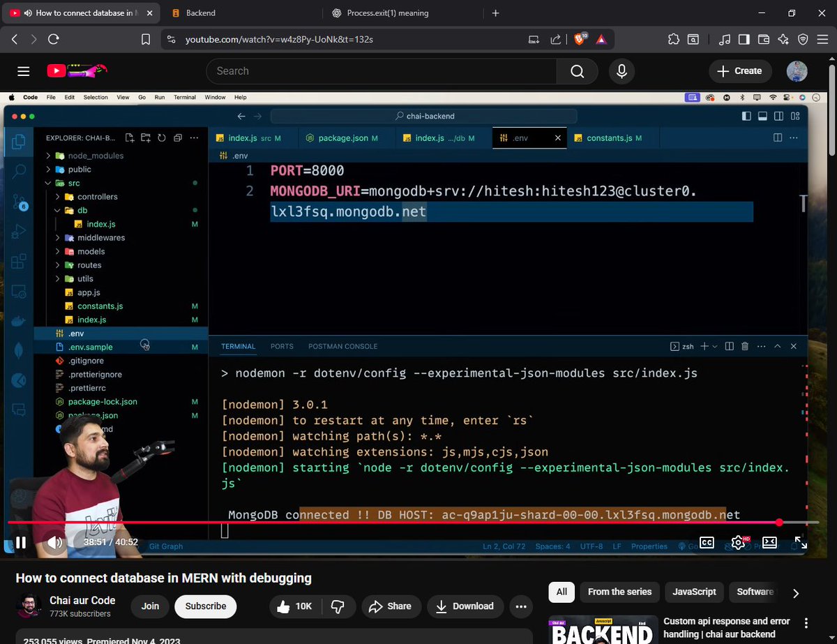Open options menu for Custom api response video
The width and height of the screenshot is (837, 644).
coord(807,623)
